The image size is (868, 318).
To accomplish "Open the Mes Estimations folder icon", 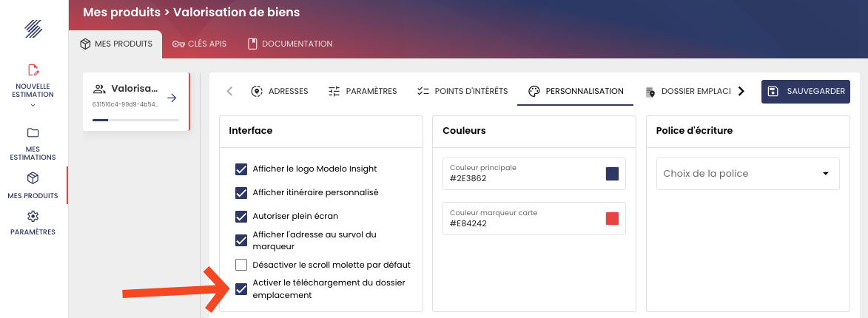I will tap(33, 132).
